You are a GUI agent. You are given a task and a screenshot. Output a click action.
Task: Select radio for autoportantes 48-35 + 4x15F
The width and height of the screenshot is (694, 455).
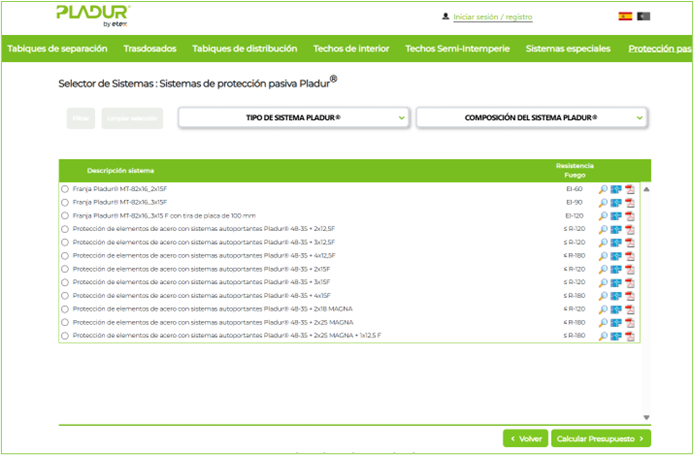tap(65, 296)
